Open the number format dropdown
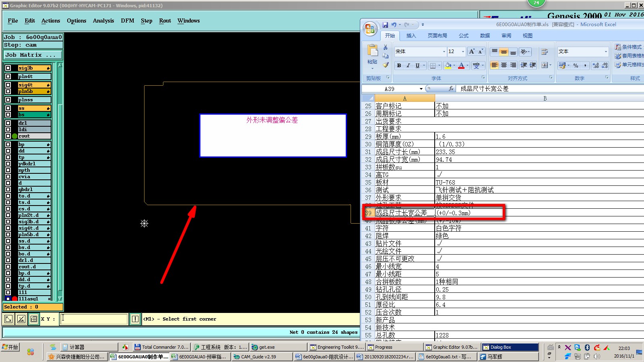The width and height of the screenshot is (644, 362). click(x=606, y=51)
